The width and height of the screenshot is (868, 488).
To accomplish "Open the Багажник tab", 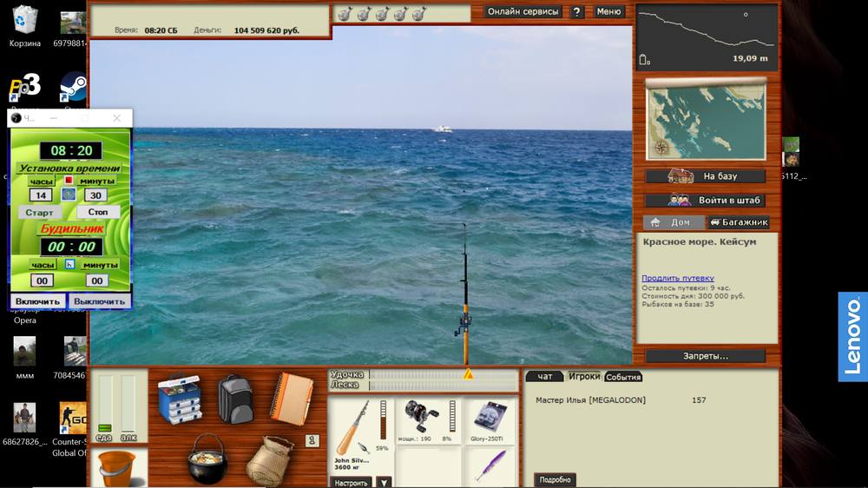I will pyautogui.click(x=739, y=222).
